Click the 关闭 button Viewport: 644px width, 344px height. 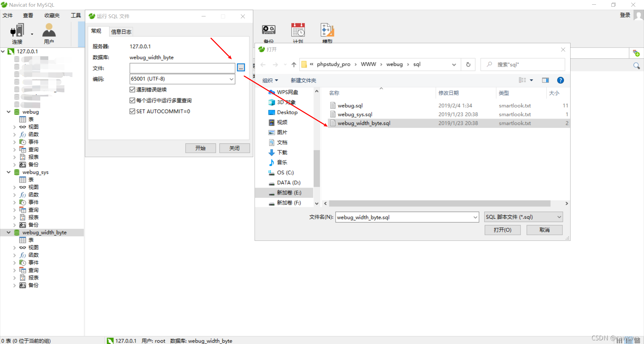point(234,148)
